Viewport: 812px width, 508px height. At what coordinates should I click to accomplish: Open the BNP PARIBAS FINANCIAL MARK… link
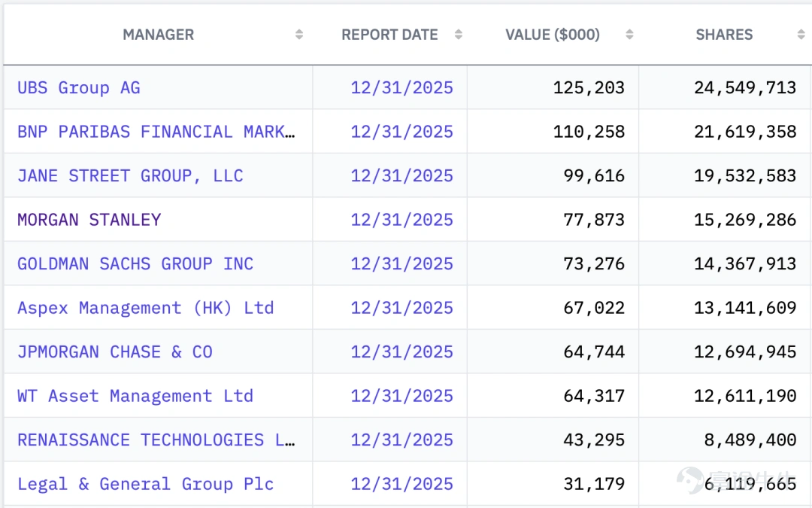pyautogui.click(x=156, y=132)
